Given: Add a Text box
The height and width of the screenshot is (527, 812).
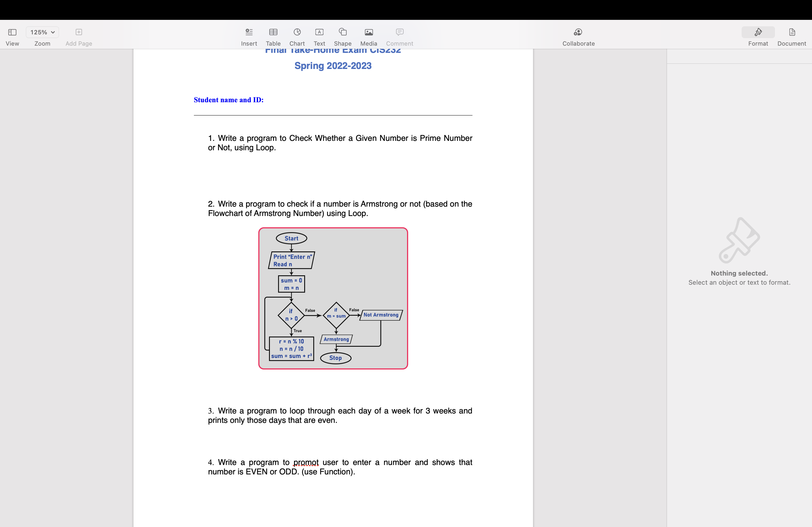Looking at the screenshot, I should coord(319,32).
